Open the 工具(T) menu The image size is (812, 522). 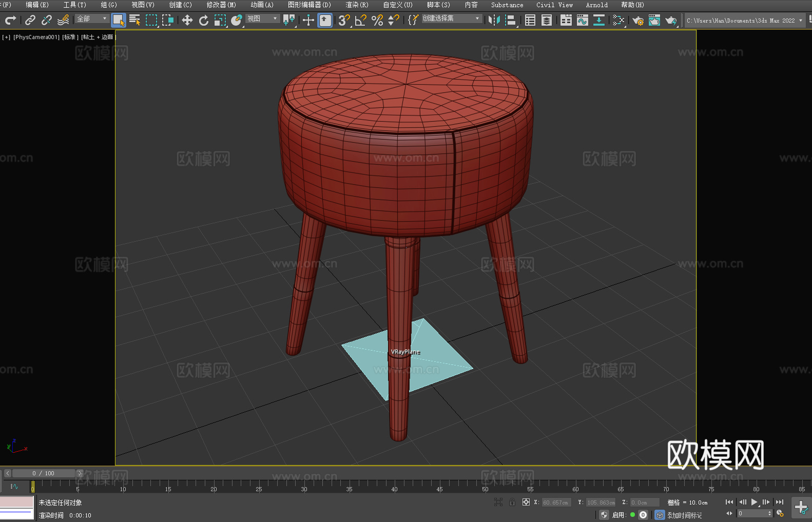tap(75, 5)
